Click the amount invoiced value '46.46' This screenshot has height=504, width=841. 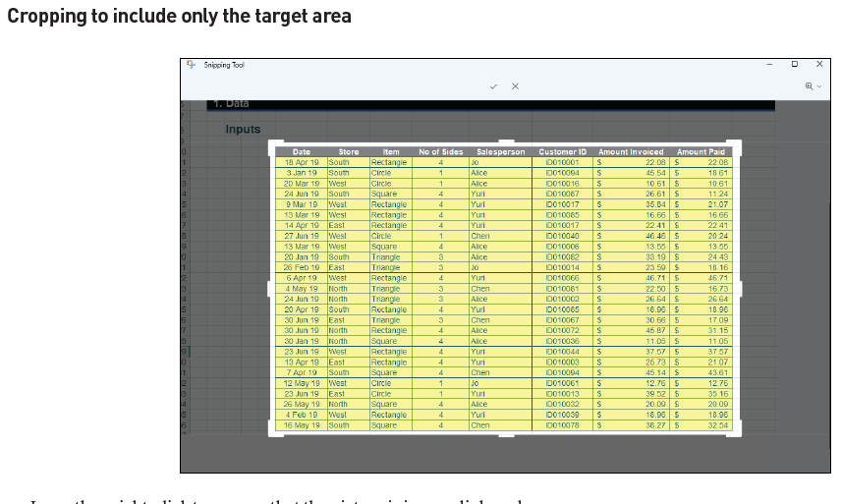pos(655,236)
